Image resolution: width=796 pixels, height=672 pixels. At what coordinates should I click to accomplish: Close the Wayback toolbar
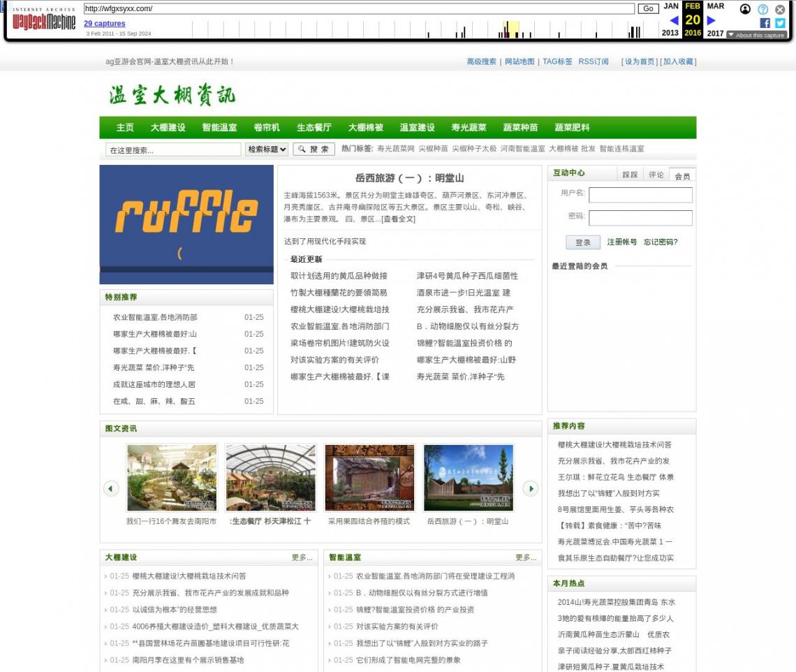coord(780,9)
